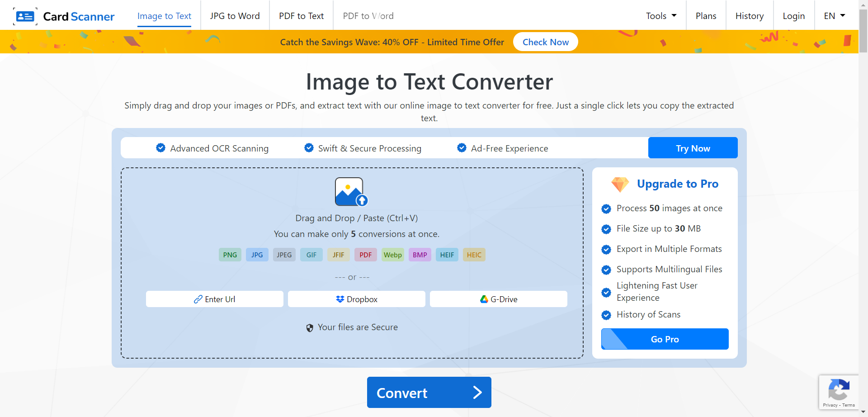The image size is (868, 417).
Task: Click the diamond icon beside Upgrade to Pro
Action: (620, 184)
